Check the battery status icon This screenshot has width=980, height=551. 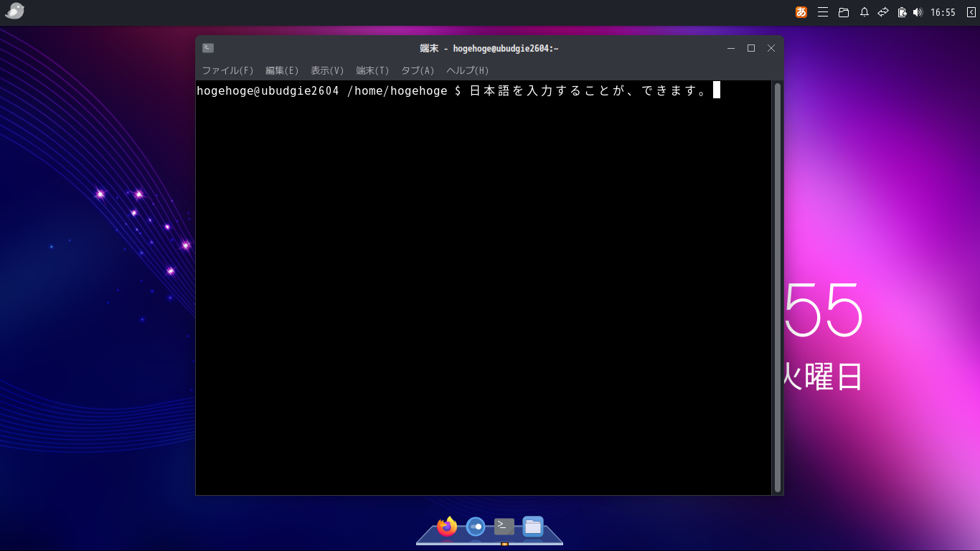[x=903, y=12]
